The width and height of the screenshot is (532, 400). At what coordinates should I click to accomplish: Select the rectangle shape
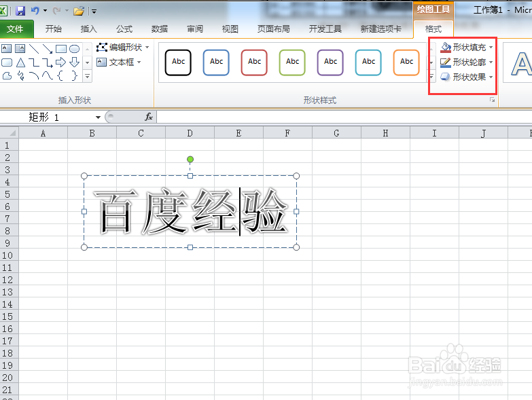(61, 49)
